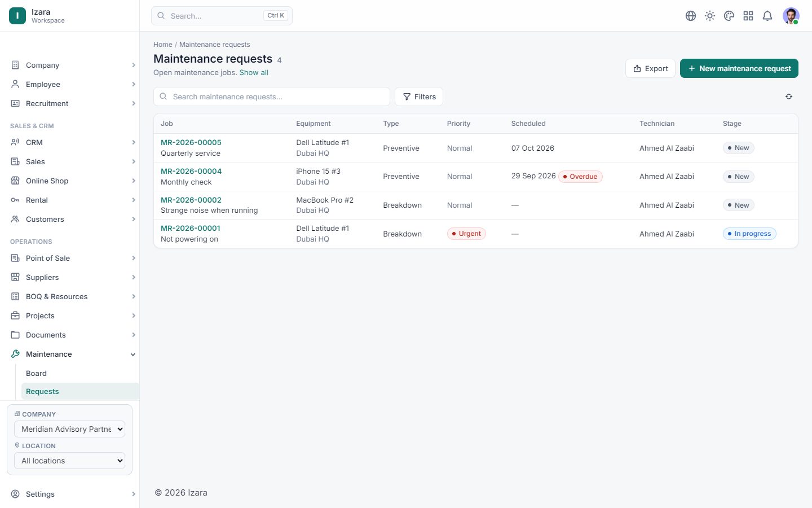The image size is (812, 508).
Task: Click the In progress stage badge
Action: tap(749, 234)
